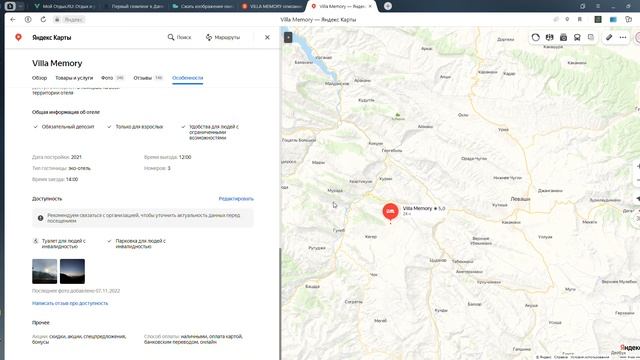Switch to the Обзор tab
640x360 pixels.
40,78
